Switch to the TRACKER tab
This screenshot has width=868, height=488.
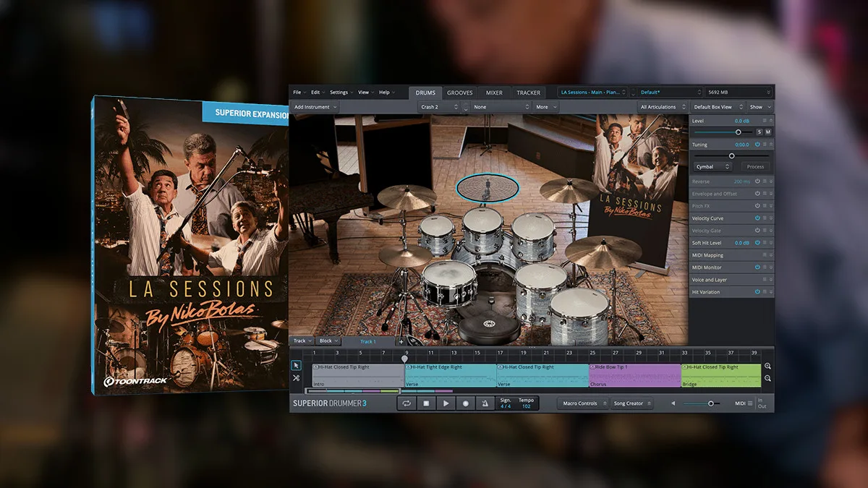(528, 93)
